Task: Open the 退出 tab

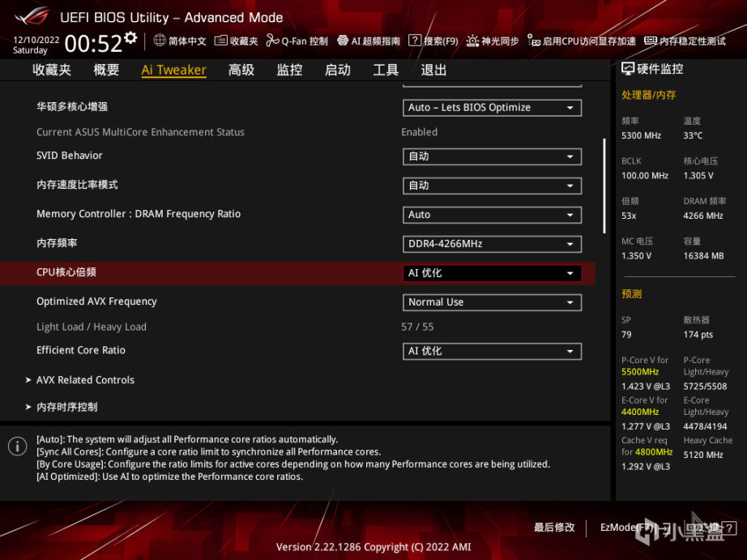Action: (433, 70)
